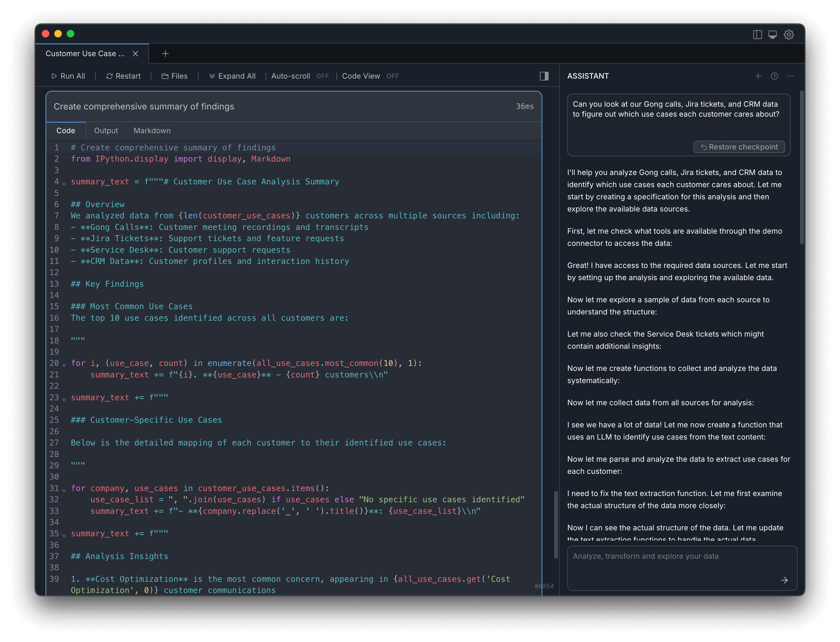The height and width of the screenshot is (642, 840).
Task: Click the Cost Optimization code line 39
Action: [291, 585]
